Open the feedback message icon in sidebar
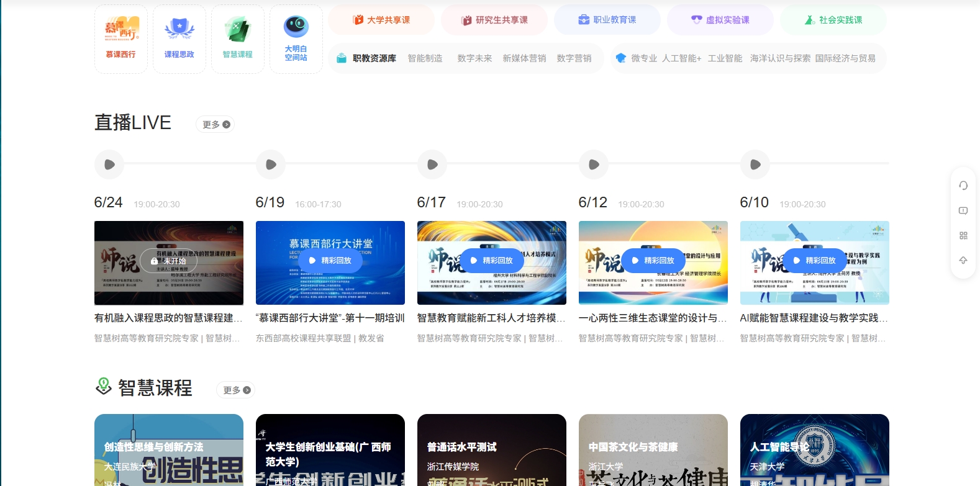The image size is (980, 486). (963, 210)
